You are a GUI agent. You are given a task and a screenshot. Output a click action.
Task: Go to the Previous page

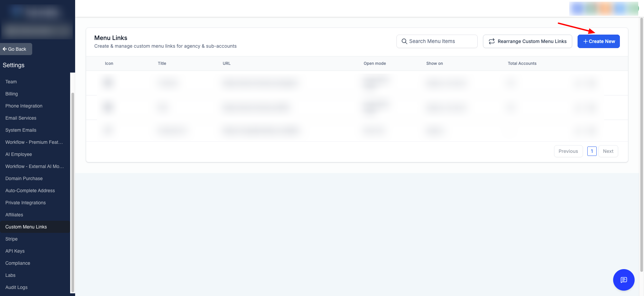coord(568,151)
